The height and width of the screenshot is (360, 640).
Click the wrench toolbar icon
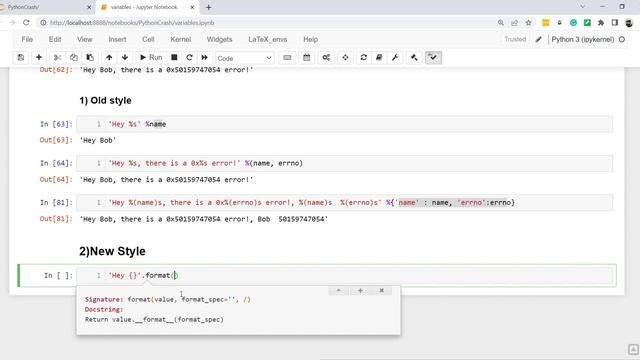[x=395, y=58]
